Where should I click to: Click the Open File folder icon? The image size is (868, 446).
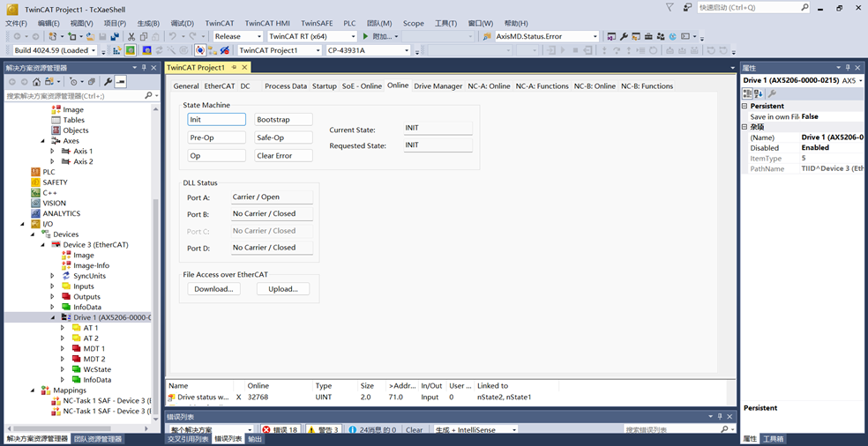(90, 36)
